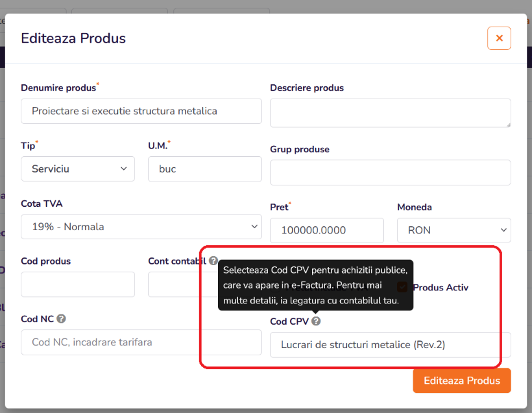Image resolution: width=532 pixels, height=413 pixels.
Task: Select the Grup produse input field
Action: (x=391, y=172)
